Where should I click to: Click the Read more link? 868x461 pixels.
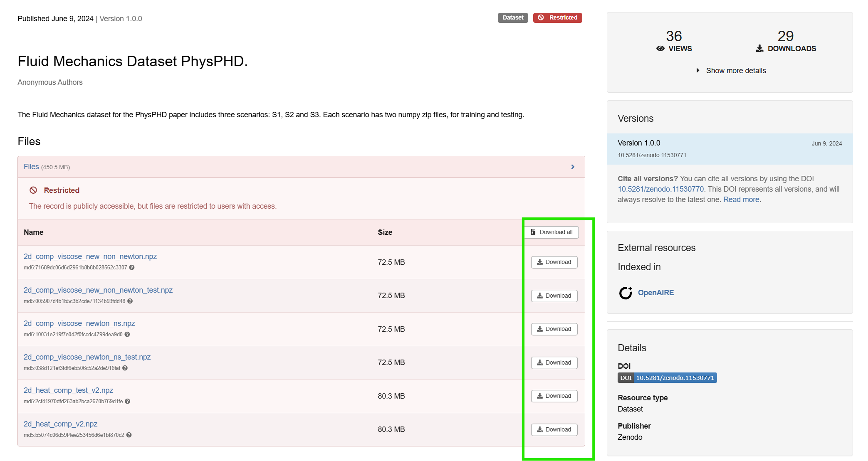[742, 200]
